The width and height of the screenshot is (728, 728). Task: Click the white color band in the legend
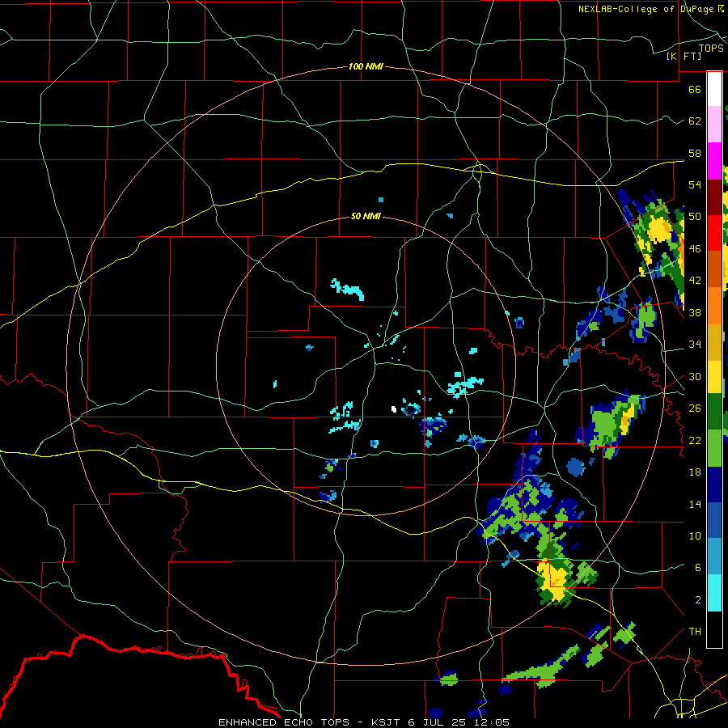tap(714, 89)
